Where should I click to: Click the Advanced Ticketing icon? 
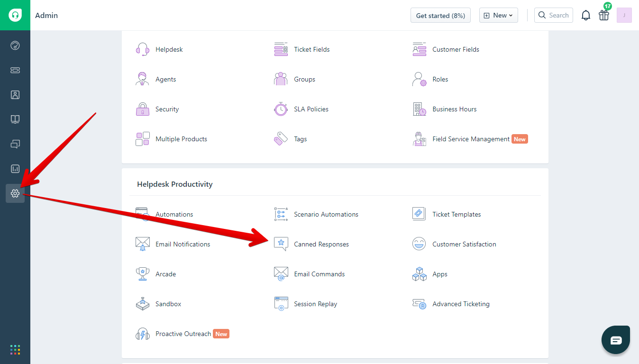(420, 304)
